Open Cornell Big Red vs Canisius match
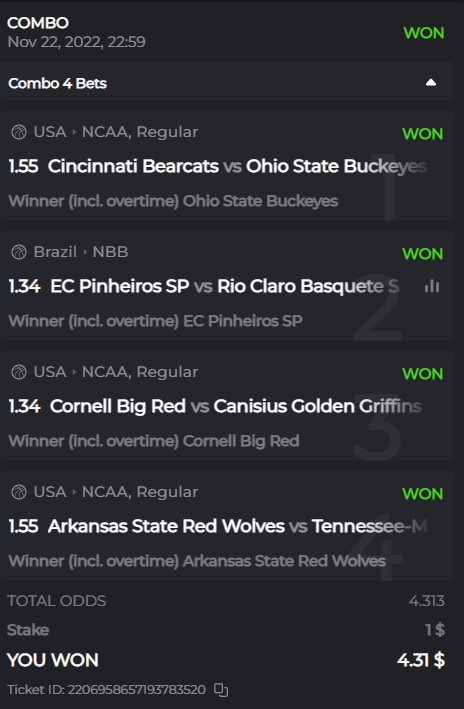The image size is (464, 709). point(236,406)
